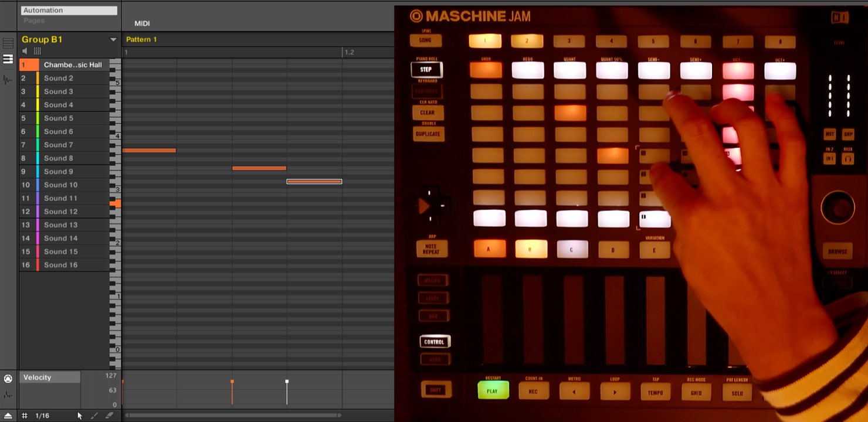Select the Velocity lane entry

[50, 377]
